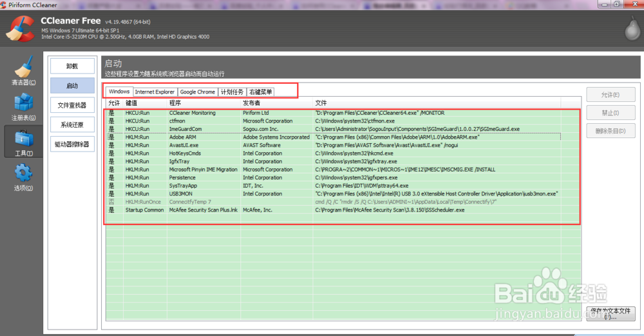Select the ImeGuardCom startup entry
Screen dimensions: 644x336
[x=333, y=129]
